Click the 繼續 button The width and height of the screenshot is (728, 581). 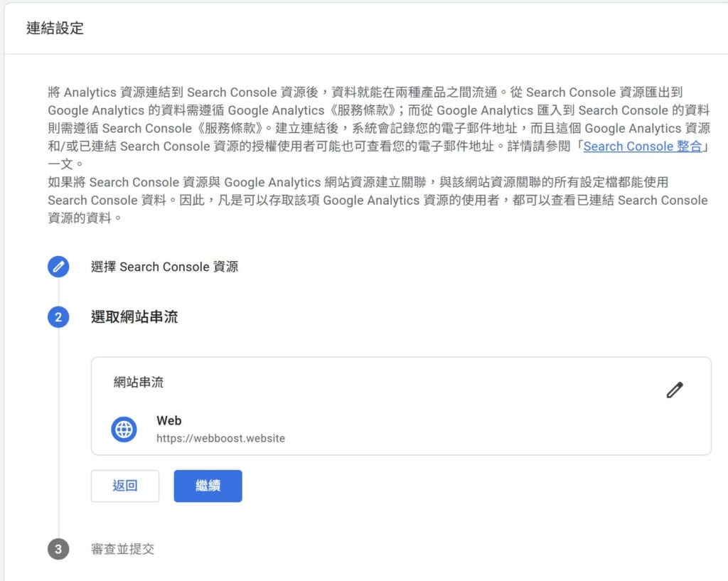point(207,486)
